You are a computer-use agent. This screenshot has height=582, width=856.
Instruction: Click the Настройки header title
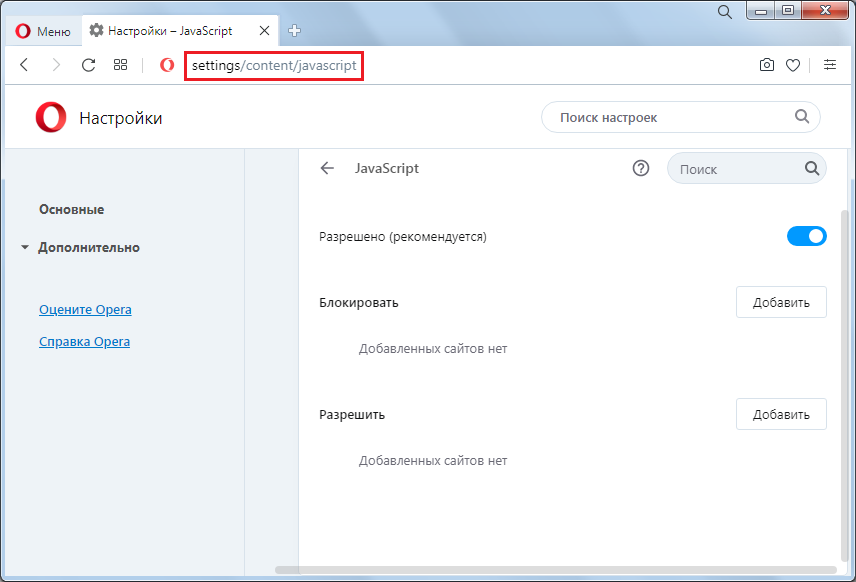121,118
